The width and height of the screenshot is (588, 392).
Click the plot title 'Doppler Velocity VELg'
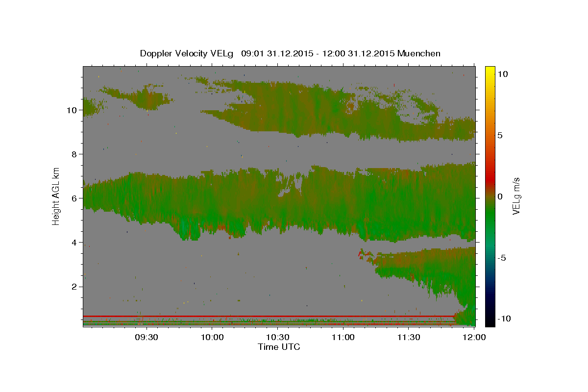point(187,53)
